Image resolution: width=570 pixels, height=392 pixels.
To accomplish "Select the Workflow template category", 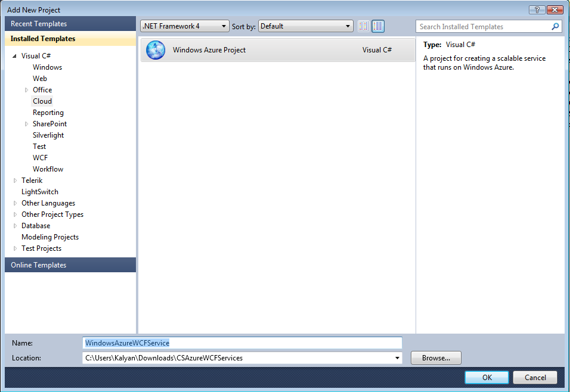I will pyautogui.click(x=48, y=169).
